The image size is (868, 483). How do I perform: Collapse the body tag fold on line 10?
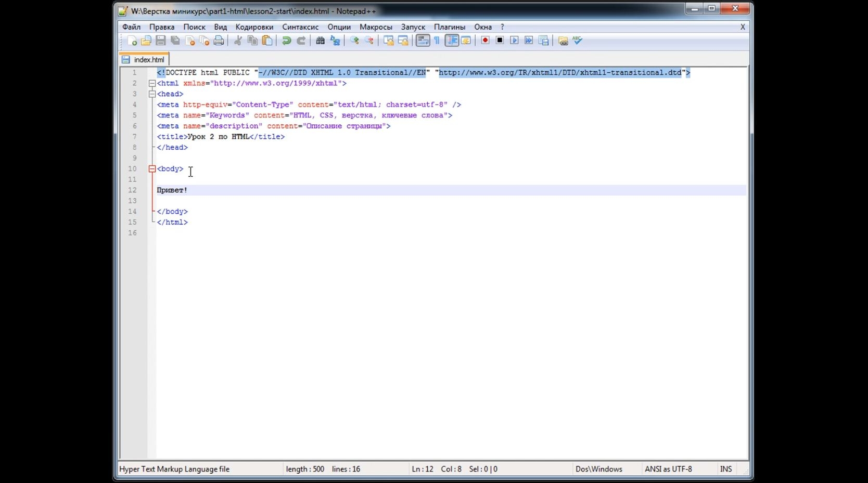pos(152,169)
